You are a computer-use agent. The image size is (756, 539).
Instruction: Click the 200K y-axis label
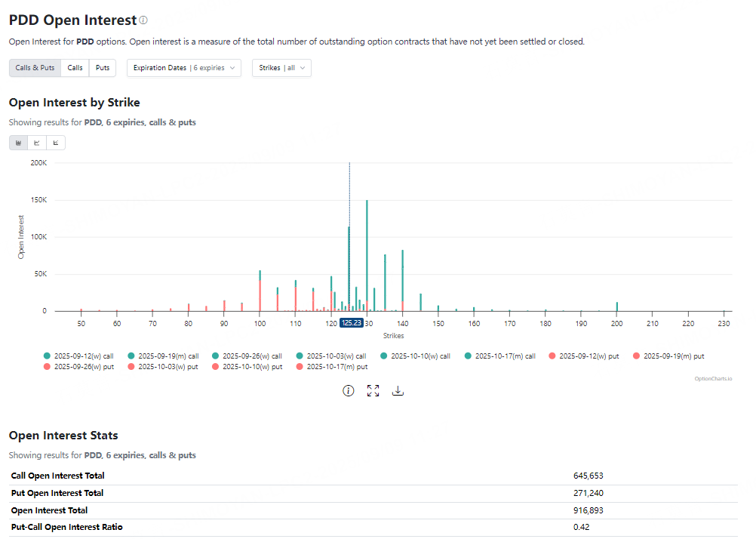click(x=38, y=163)
